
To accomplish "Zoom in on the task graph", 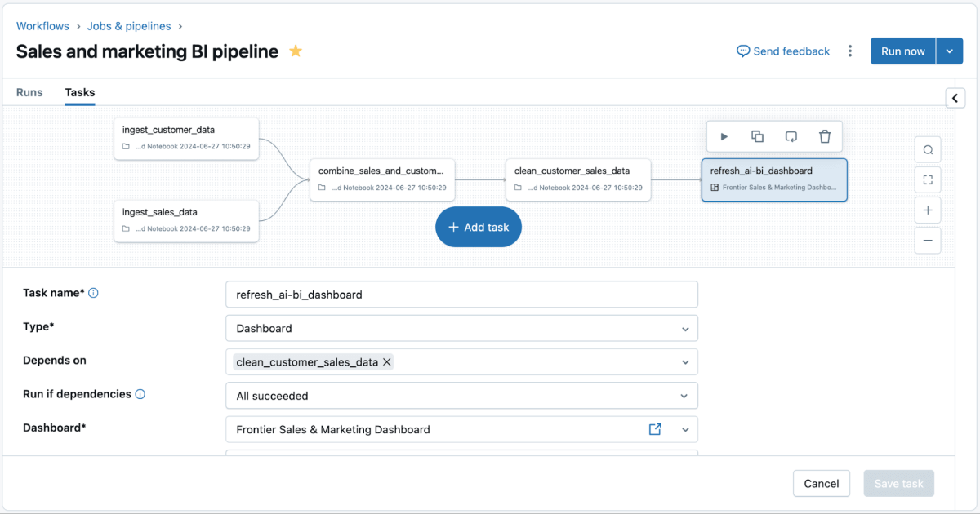I will (x=928, y=210).
